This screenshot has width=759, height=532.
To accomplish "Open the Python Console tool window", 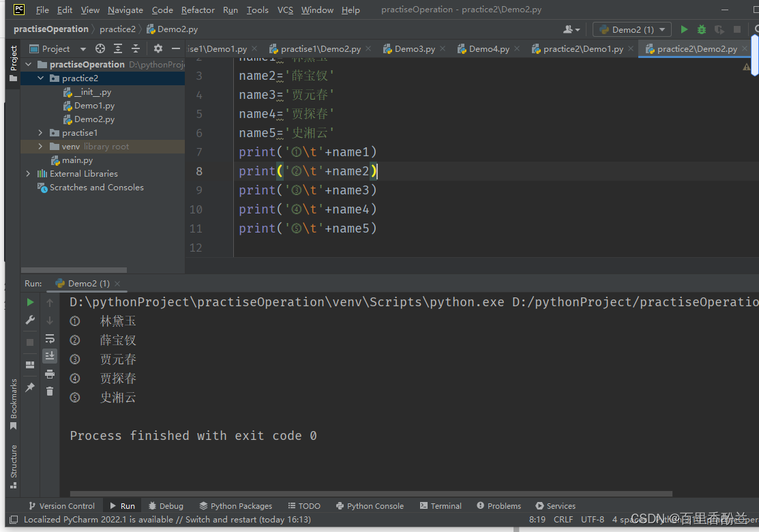I will click(370, 506).
